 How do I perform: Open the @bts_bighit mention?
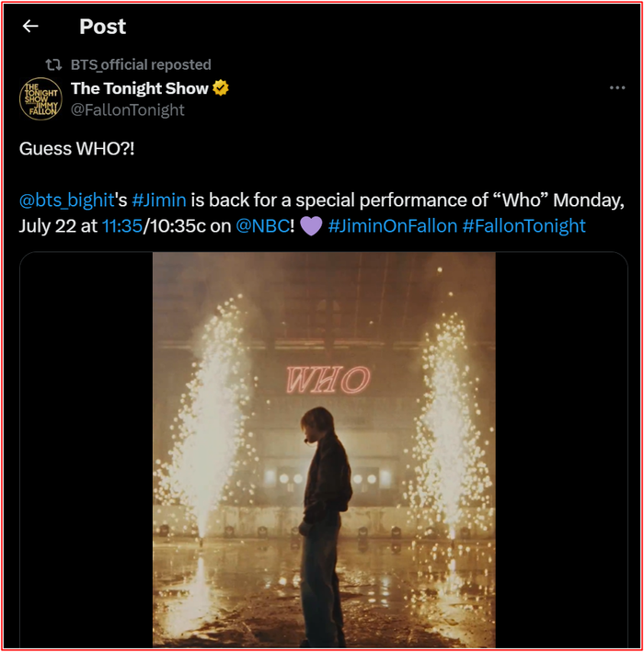(x=66, y=200)
